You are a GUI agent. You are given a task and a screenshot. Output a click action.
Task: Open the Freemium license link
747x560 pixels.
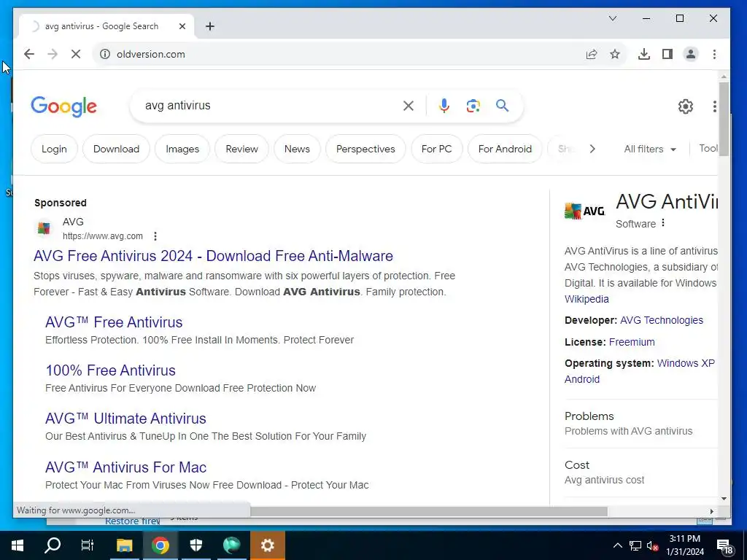point(632,342)
